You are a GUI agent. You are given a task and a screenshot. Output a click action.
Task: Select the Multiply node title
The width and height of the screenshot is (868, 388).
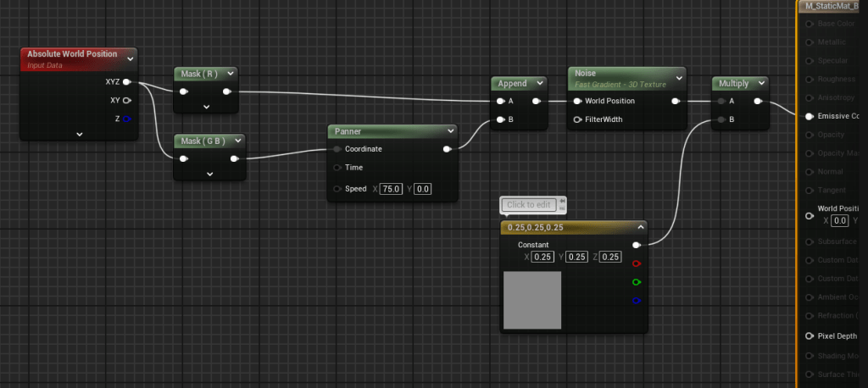(734, 84)
